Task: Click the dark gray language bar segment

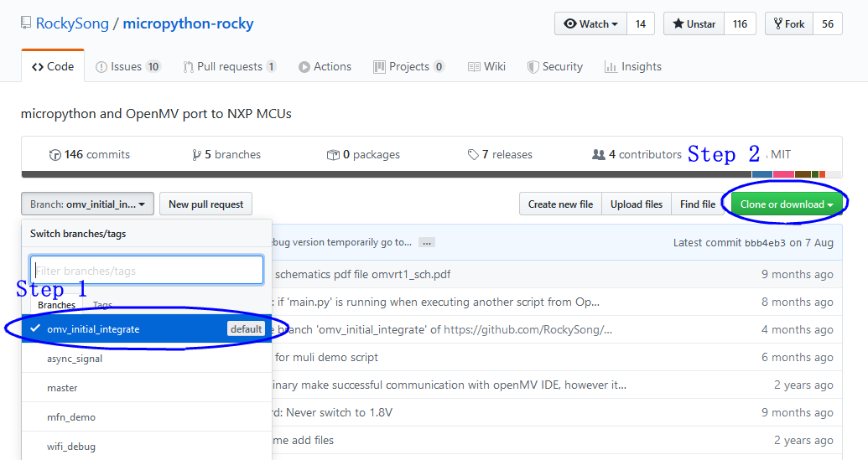Action: point(387,174)
